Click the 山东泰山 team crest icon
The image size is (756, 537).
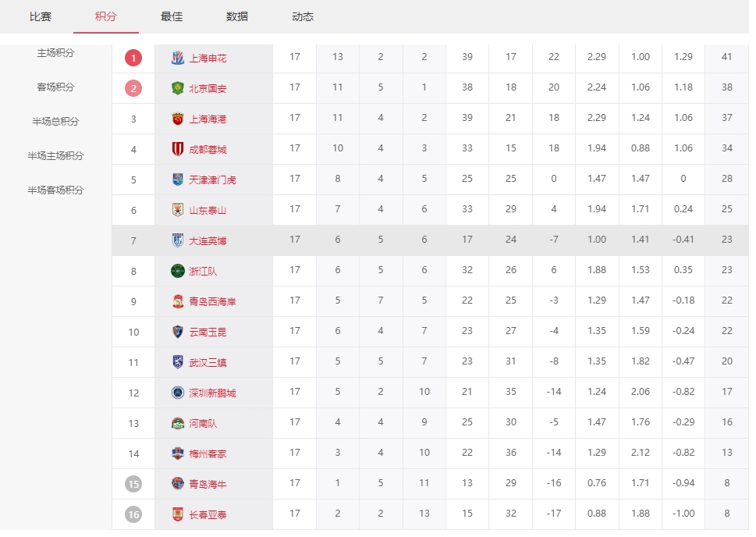click(178, 210)
